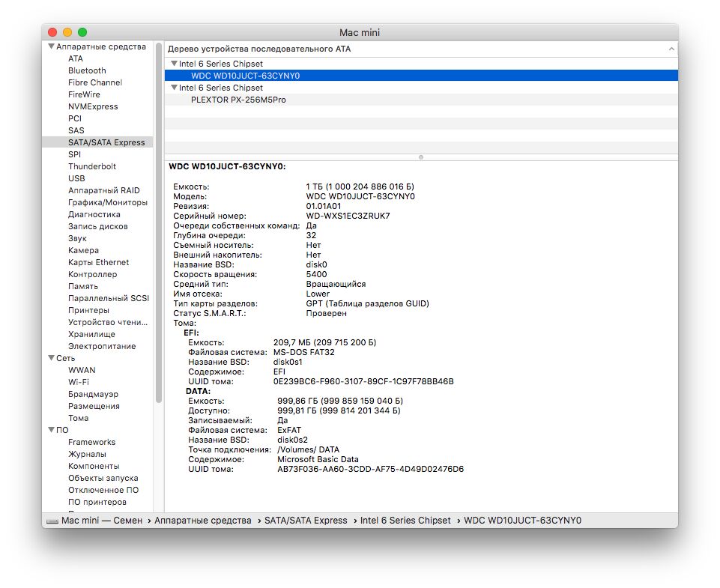Select Отключенное ПО item
The image size is (720, 588).
(103, 489)
